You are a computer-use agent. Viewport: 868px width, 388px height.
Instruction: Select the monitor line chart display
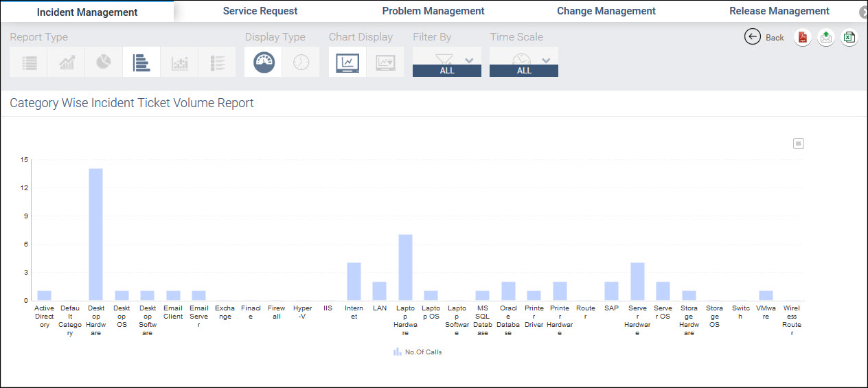tap(347, 62)
